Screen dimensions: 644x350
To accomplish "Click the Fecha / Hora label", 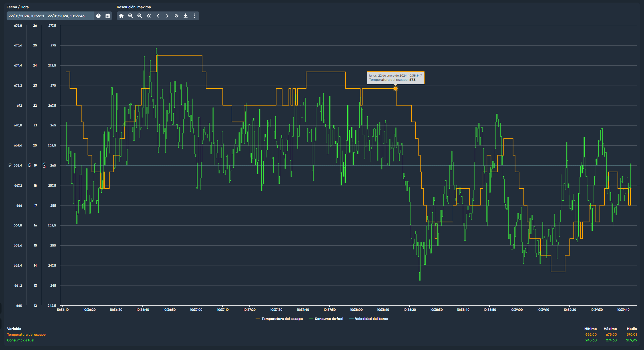I will (18, 7).
